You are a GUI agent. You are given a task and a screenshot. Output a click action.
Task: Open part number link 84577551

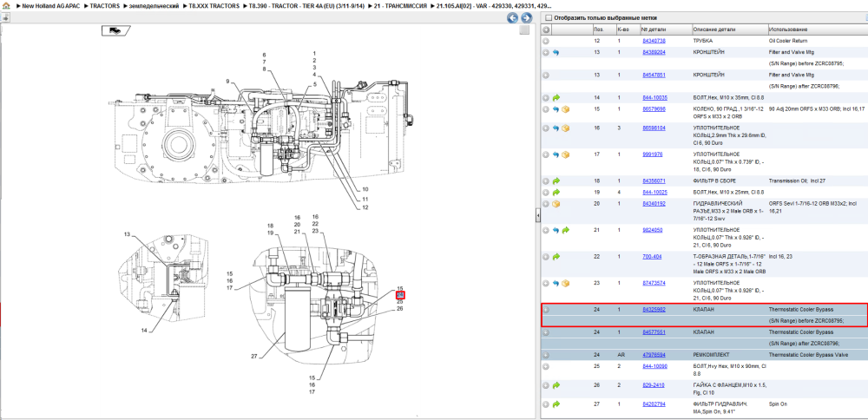click(x=654, y=332)
